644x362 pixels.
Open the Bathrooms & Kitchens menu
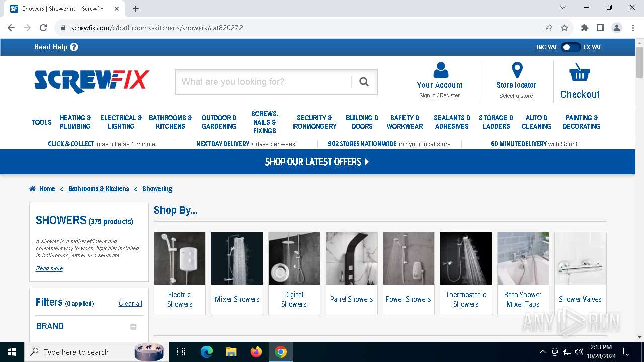(x=171, y=122)
